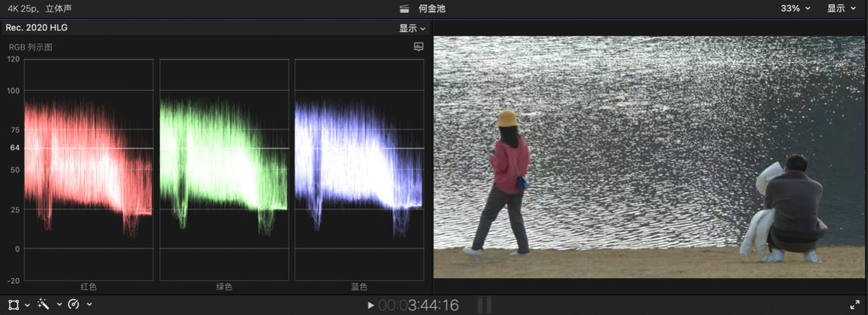Screen dimensions: 868x315
Task: Click the Rec. 2020 HLG label
Action: point(37,27)
